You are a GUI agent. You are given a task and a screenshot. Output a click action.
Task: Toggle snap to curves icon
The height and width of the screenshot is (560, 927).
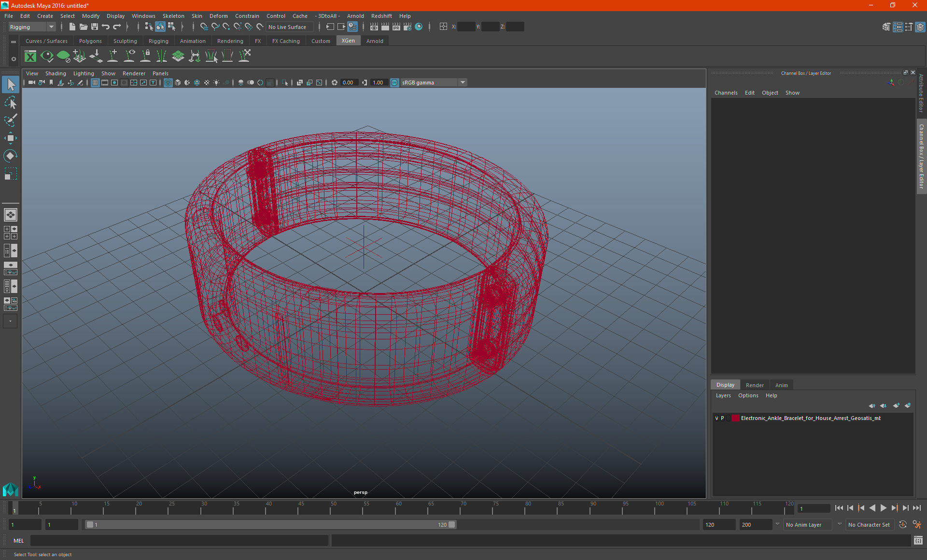click(x=215, y=27)
